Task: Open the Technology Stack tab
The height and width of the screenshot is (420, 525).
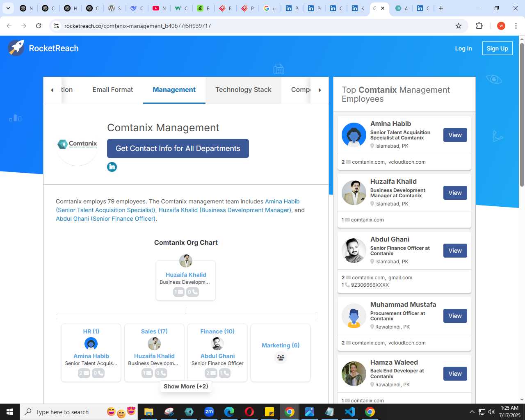Action: pos(243,90)
